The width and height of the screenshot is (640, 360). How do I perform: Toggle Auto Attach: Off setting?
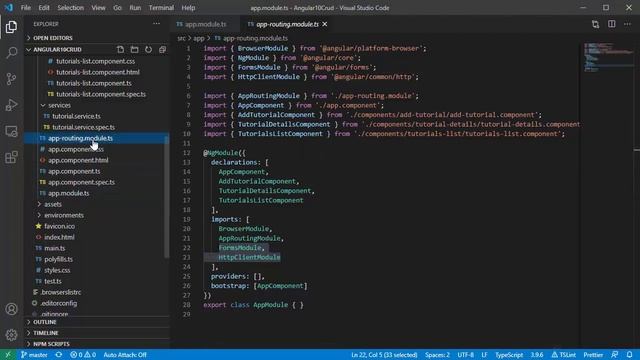click(125, 355)
